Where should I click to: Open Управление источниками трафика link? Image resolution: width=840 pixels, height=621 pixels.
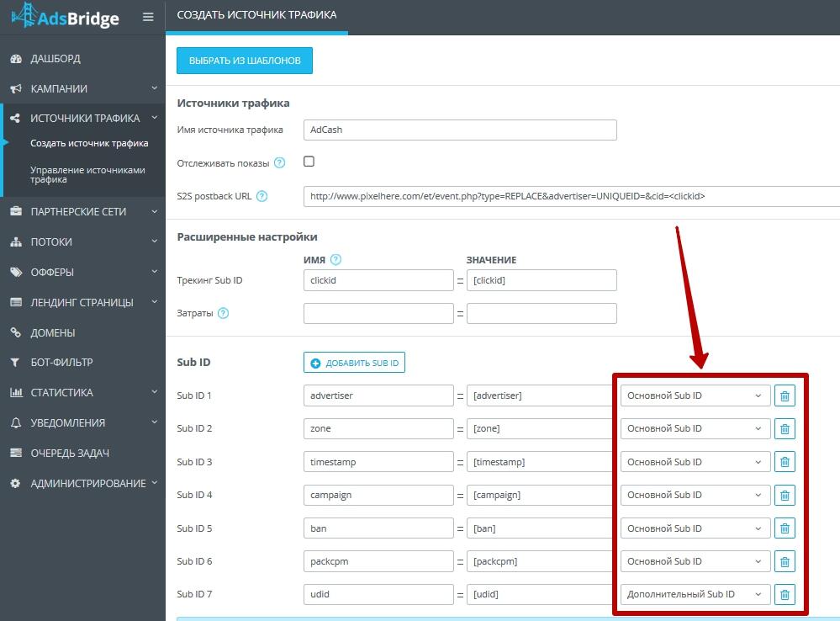pyautogui.click(x=87, y=174)
